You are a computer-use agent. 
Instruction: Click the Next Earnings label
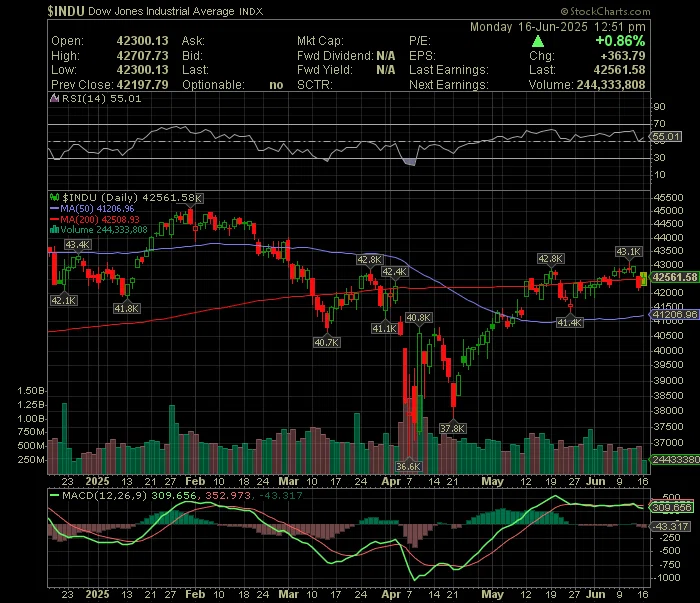click(449, 85)
